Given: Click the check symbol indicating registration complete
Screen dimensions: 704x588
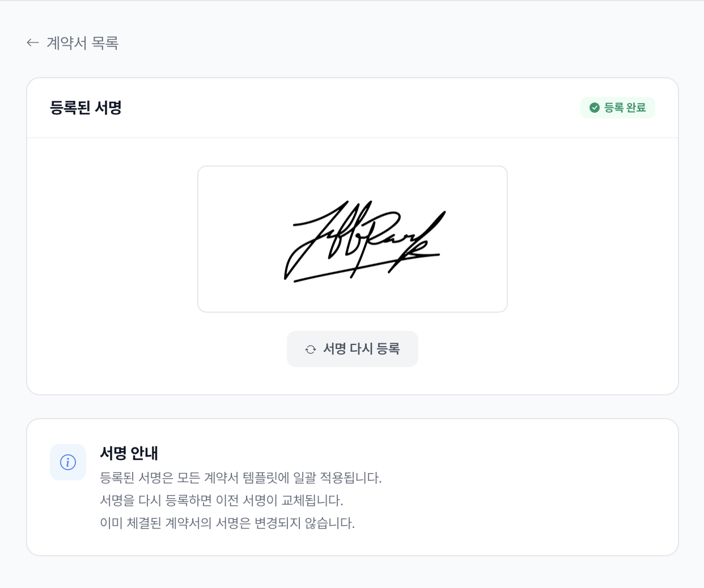Looking at the screenshot, I should pos(595,107).
